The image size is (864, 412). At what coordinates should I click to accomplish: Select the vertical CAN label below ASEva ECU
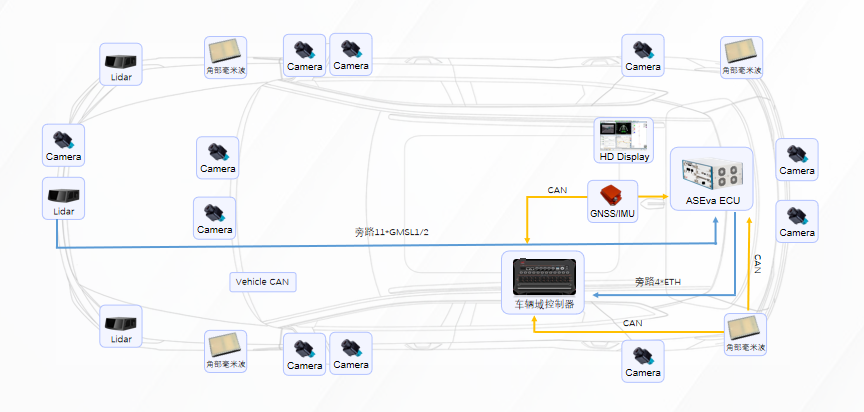pos(757,264)
